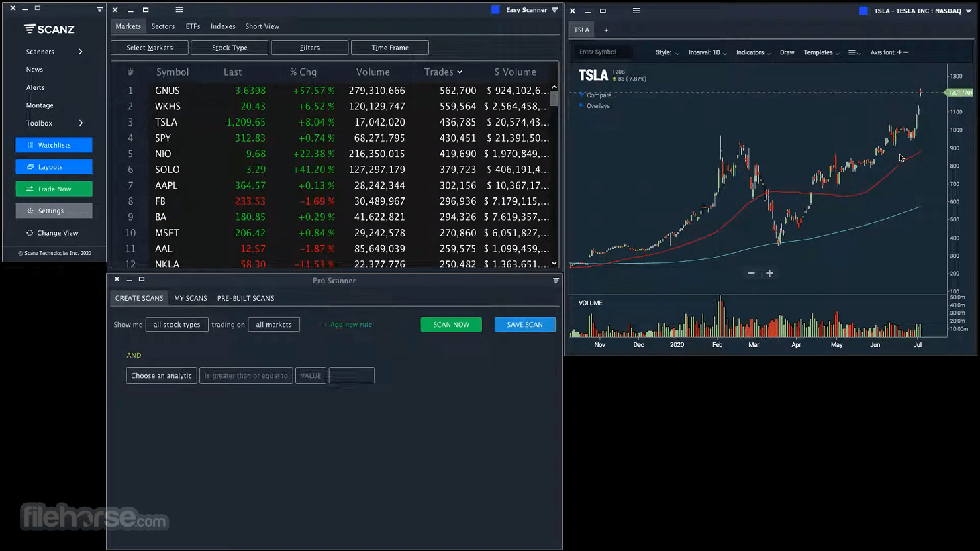
Task: Open the chart Style dropdown
Action: 667,52
